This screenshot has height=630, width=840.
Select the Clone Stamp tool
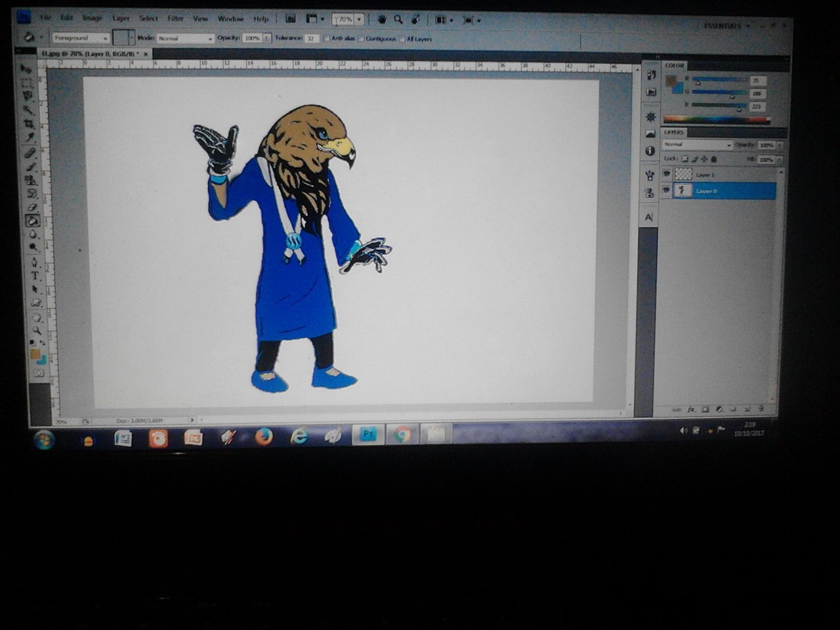tap(31, 180)
